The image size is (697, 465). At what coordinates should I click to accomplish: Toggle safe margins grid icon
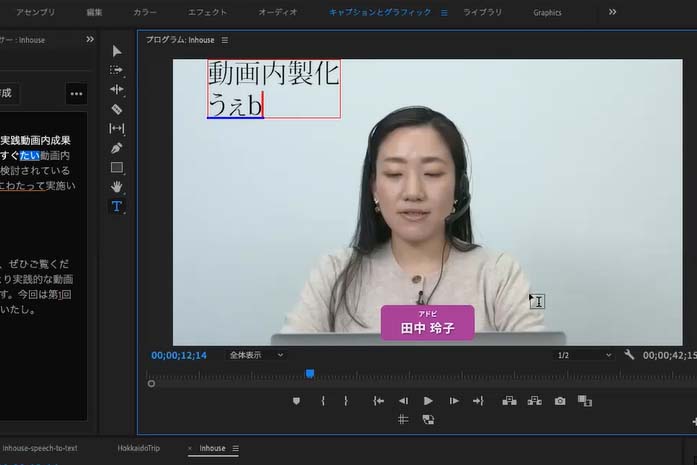pos(403,419)
